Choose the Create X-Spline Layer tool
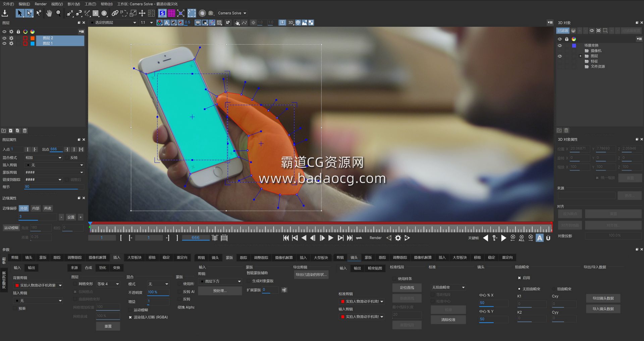This screenshot has width=644, height=341. point(70,13)
